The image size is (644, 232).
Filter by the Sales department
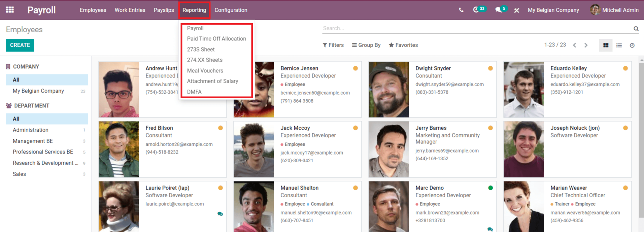[x=19, y=174]
